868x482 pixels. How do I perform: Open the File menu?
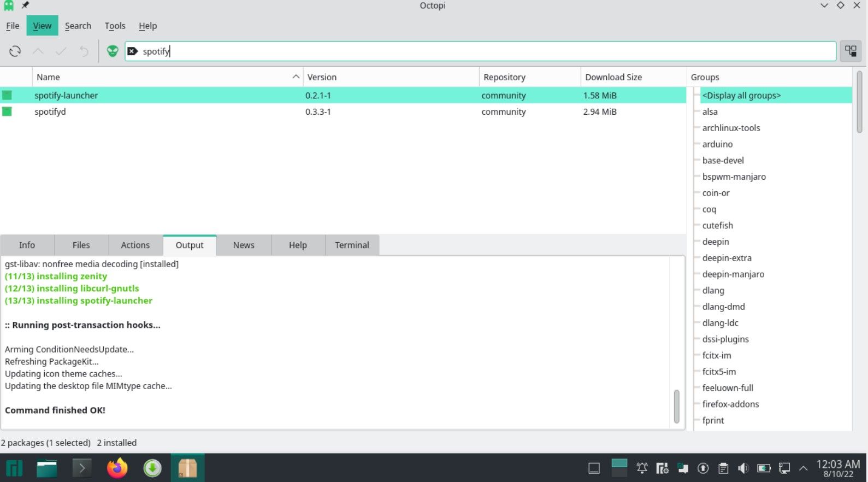pos(13,26)
